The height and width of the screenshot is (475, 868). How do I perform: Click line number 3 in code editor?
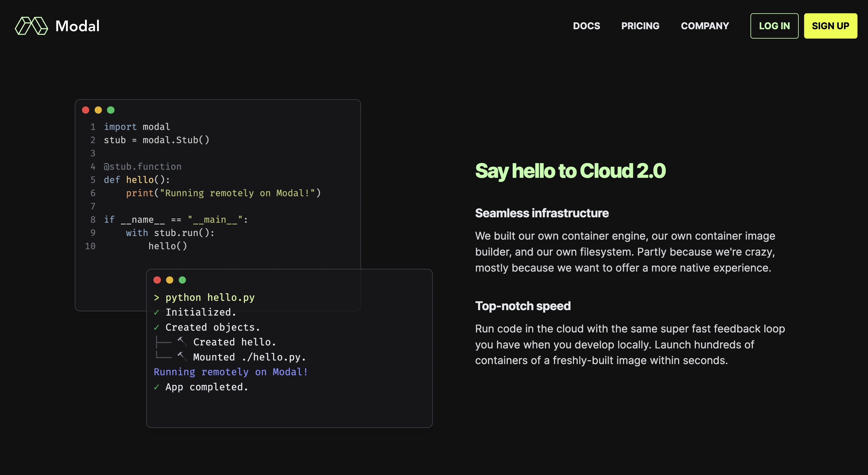(x=93, y=154)
